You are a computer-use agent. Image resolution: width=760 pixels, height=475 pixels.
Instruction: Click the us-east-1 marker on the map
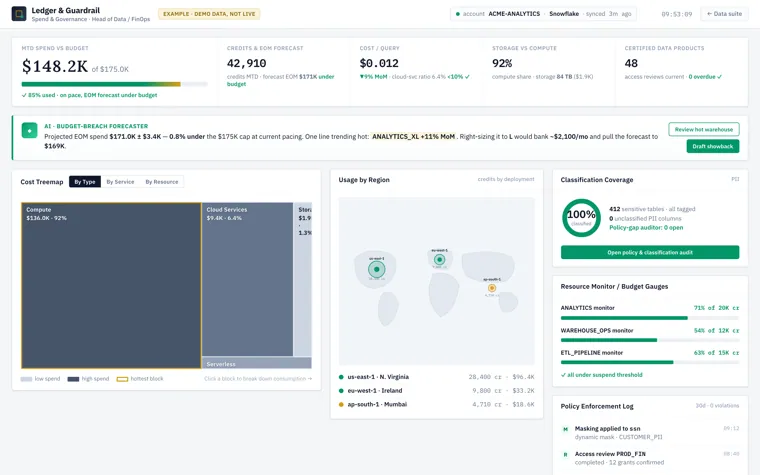point(377,269)
